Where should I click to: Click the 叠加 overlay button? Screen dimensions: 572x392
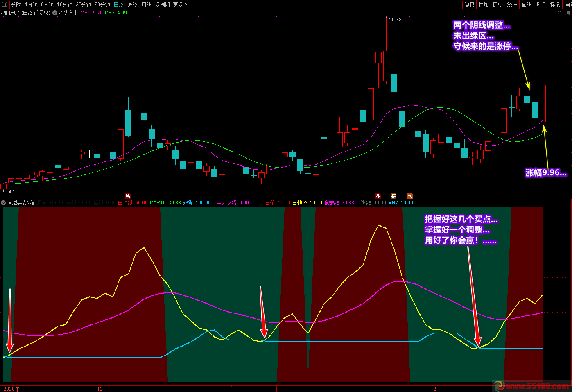(484, 5)
